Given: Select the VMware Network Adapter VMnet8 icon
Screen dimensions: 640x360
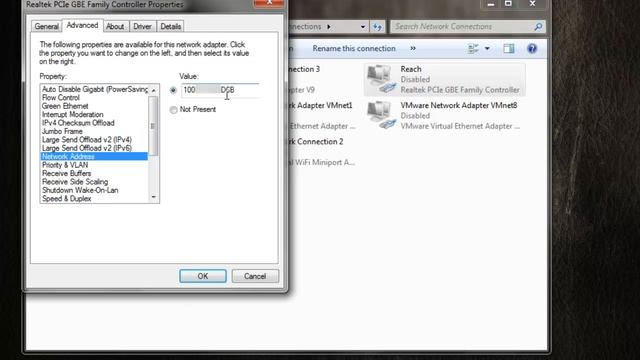Looking at the screenshot, I should (381, 116).
